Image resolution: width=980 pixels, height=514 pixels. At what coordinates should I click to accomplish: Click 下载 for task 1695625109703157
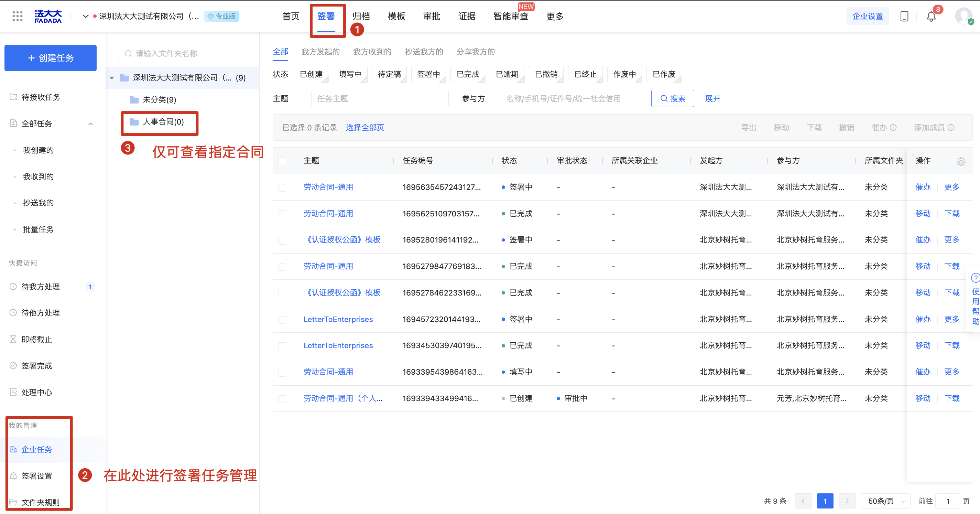[x=951, y=214]
